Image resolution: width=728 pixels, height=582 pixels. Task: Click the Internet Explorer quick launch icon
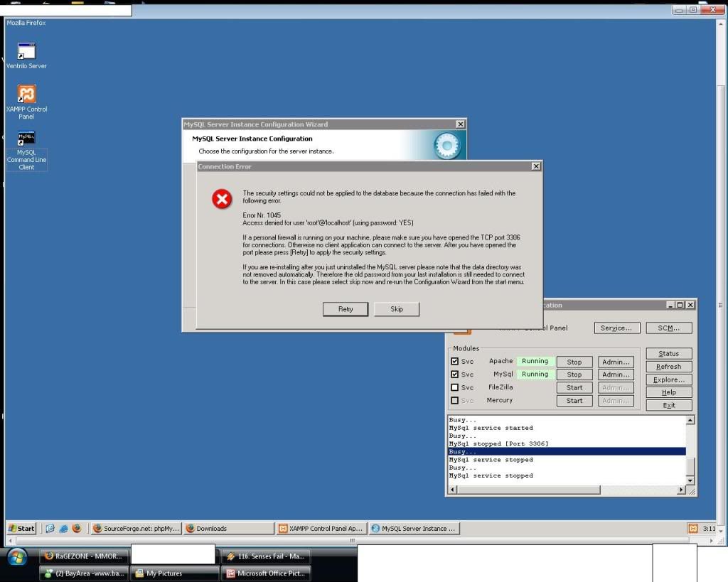[63, 528]
